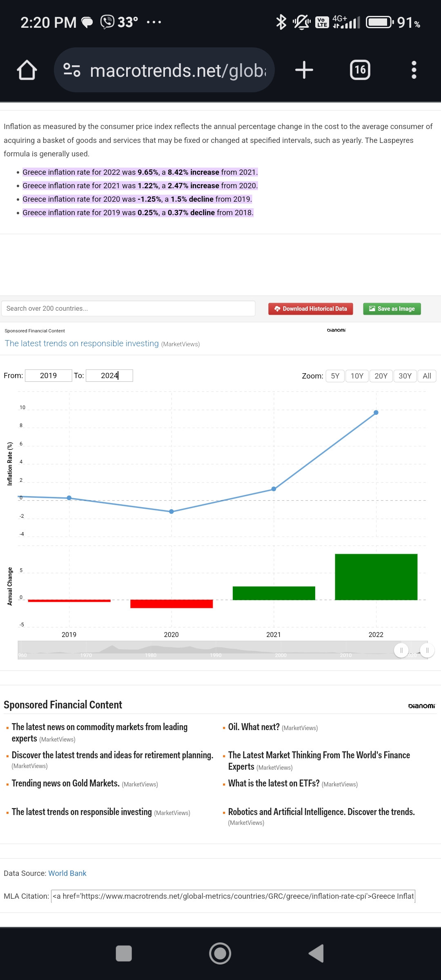Tap the browser home icon
This screenshot has height=980, width=441.
(27, 70)
